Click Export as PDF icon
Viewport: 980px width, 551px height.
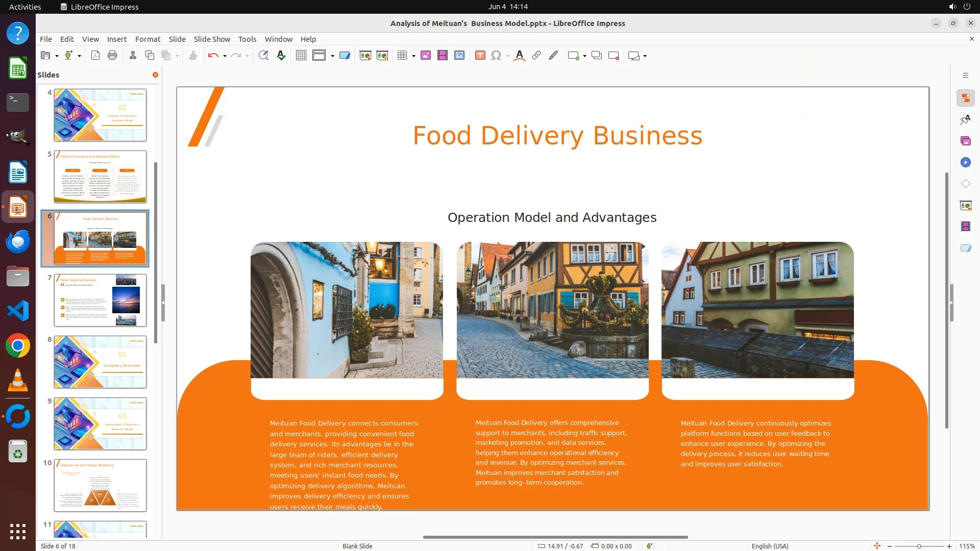[95, 56]
